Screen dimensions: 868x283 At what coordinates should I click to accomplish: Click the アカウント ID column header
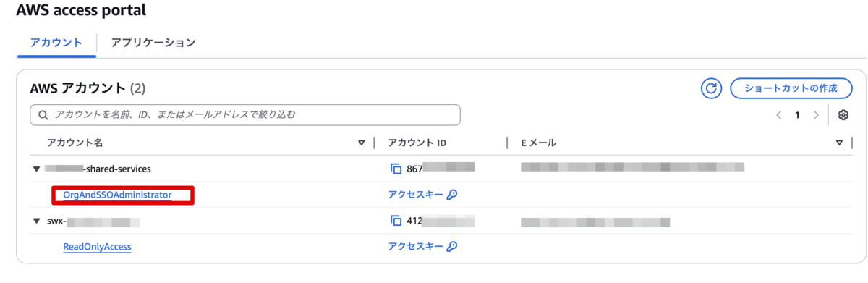(x=417, y=143)
